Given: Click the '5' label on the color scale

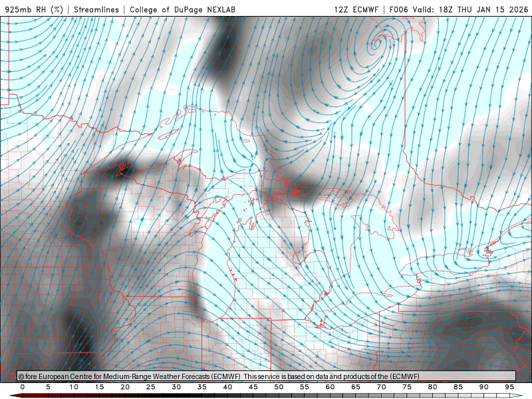Looking at the screenshot, I should [48, 387].
